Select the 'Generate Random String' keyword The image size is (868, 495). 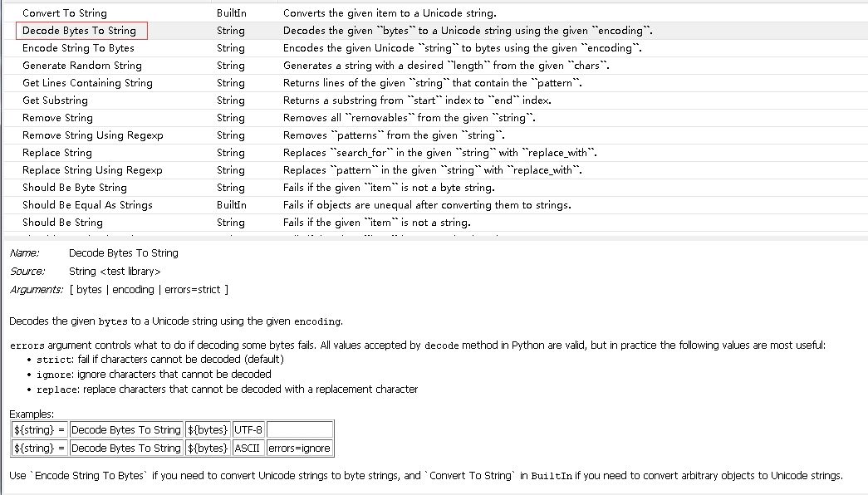click(x=82, y=66)
